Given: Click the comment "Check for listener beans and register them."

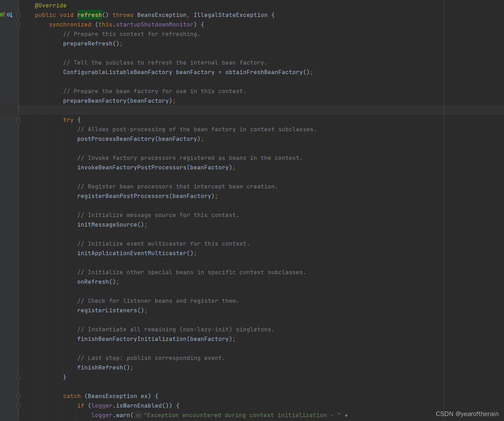Looking at the screenshot, I should coord(158,301).
